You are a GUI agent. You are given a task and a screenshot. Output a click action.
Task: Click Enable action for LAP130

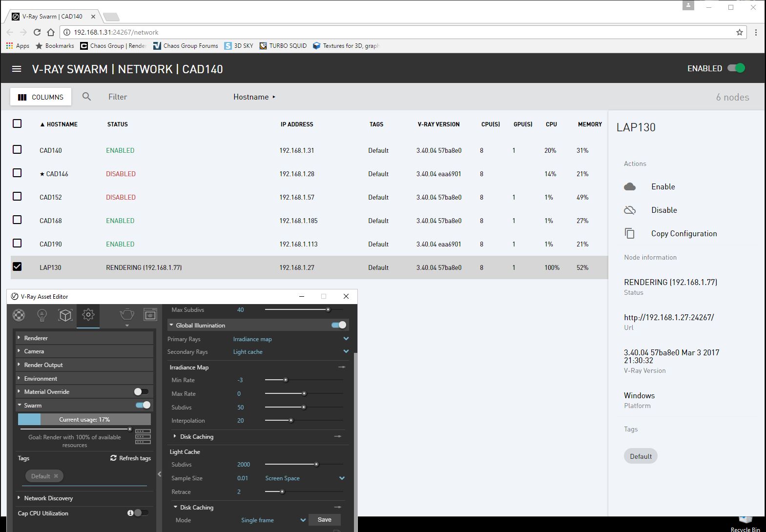click(663, 186)
